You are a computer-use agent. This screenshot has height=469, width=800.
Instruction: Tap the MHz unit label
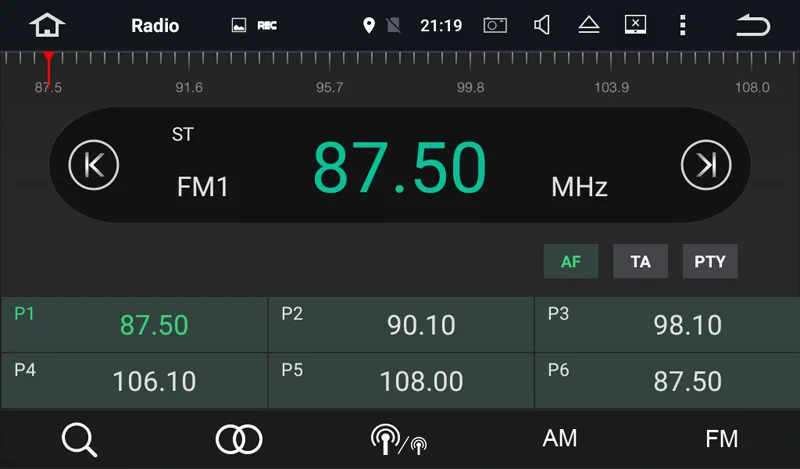pos(580,187)
